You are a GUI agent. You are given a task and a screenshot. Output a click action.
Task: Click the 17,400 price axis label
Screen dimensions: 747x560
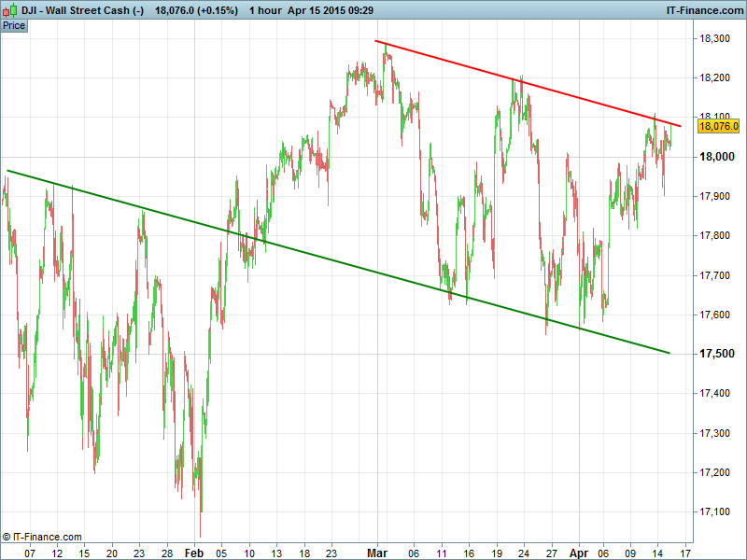click(x=714, y=393)
